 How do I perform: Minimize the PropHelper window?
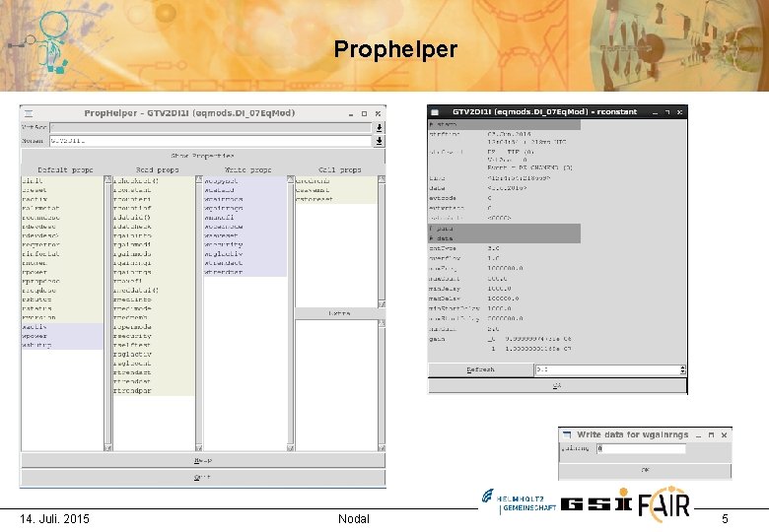[351, 113]
